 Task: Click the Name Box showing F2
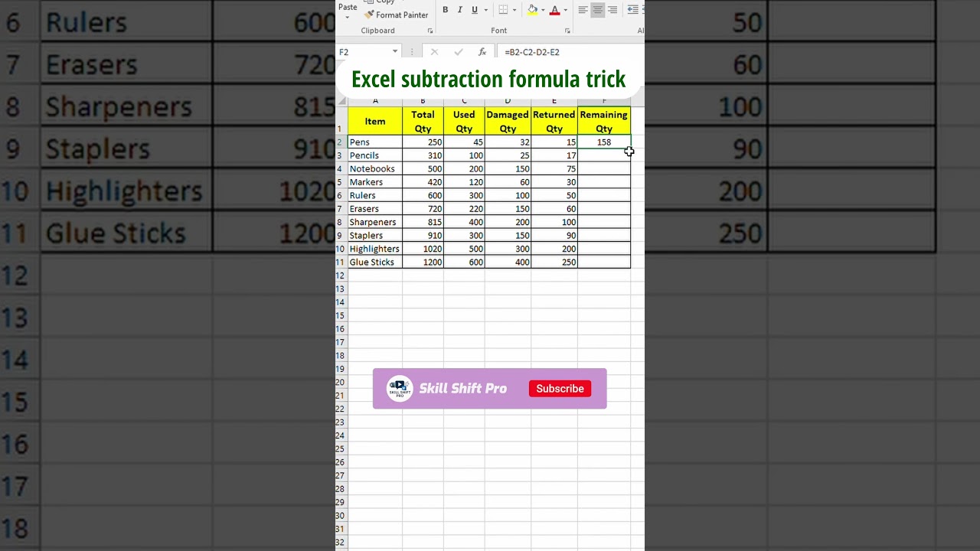pyautogui.click(x=364, y=52)
